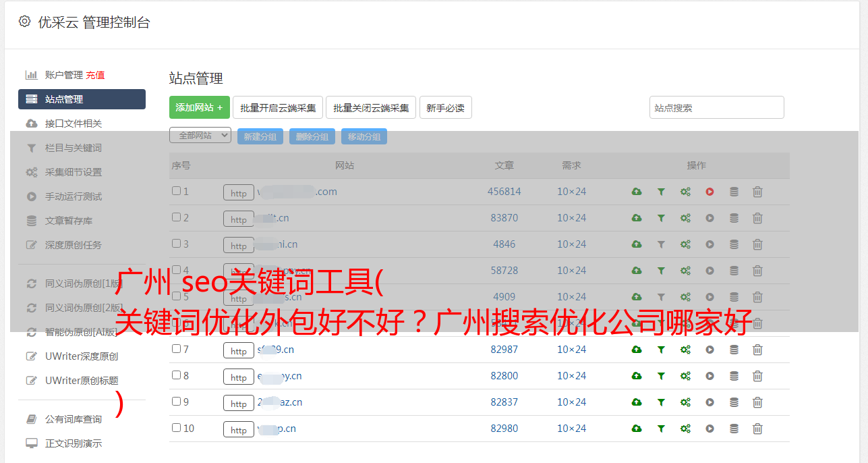Click play icon in row 10
Image resolution: width=868 pixels, height=463 pixels.
(x=710, y=429)
